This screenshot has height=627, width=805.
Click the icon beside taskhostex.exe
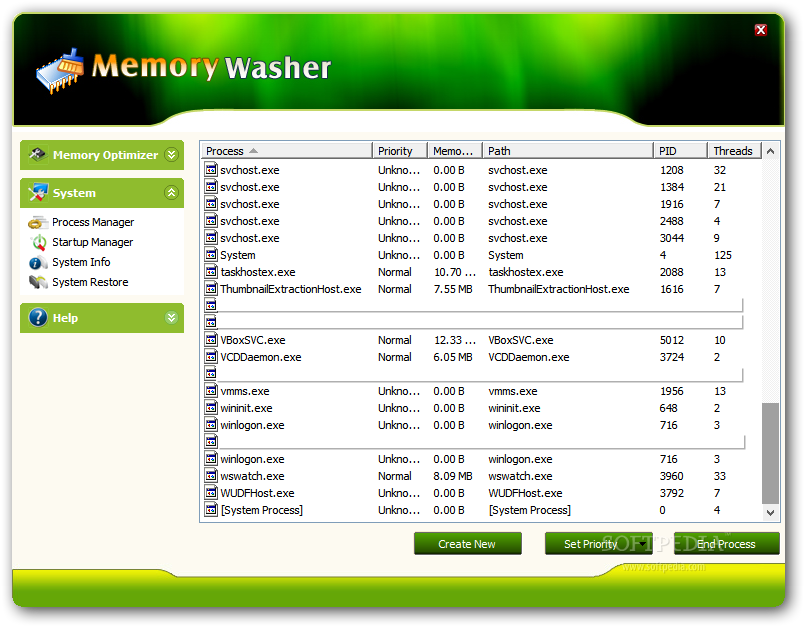[x=210, y=272]
